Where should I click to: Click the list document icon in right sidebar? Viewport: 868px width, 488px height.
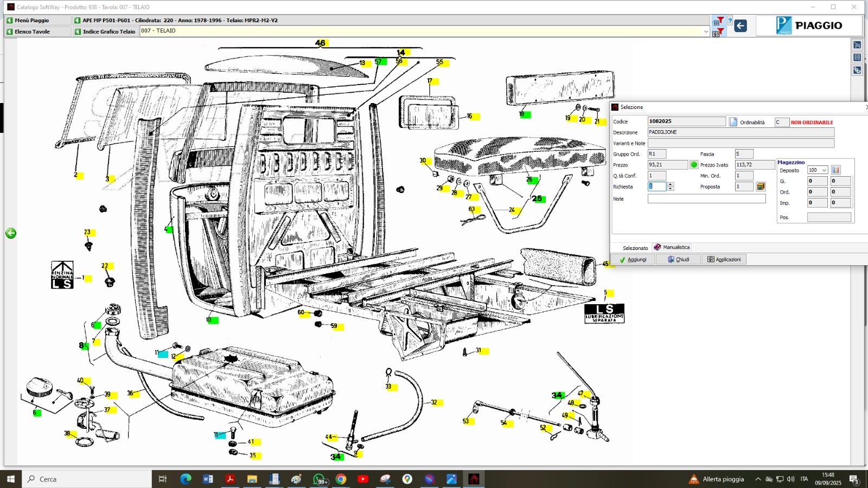(x=857, y=57)
